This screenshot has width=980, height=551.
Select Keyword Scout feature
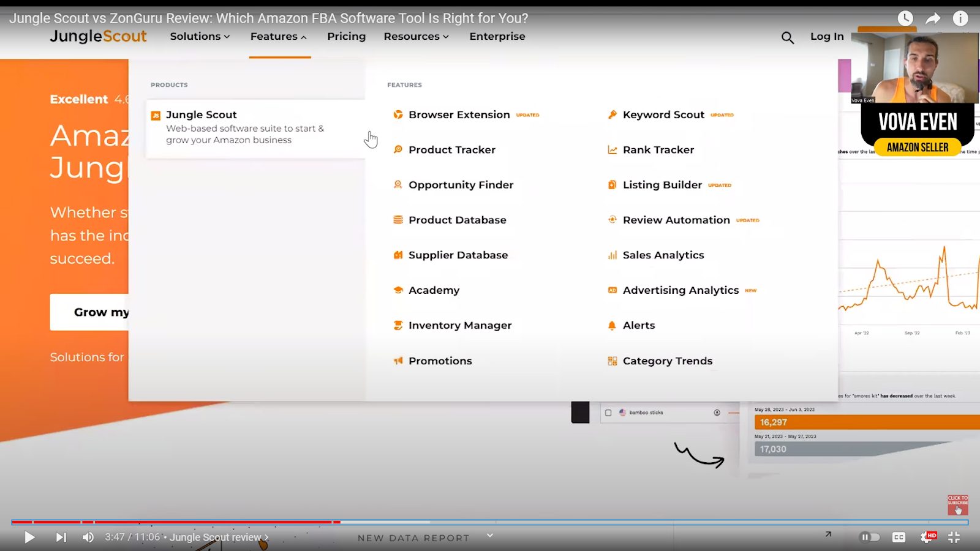coord(663,114)
